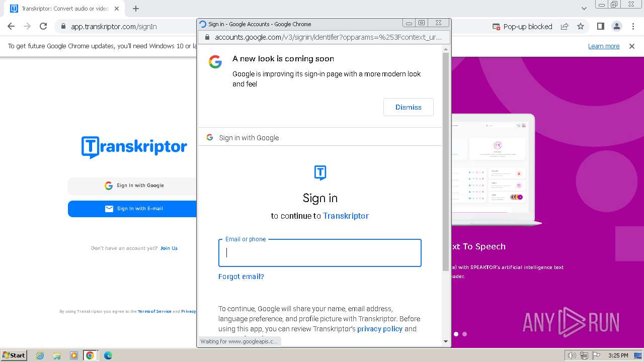Dismiss the Chrome update notification bar

click(632, 46)
